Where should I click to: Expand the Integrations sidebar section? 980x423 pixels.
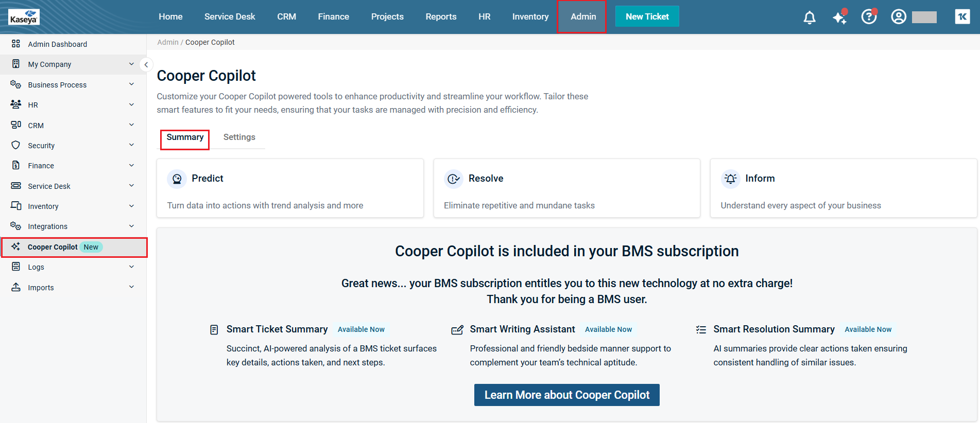point(73,226)
